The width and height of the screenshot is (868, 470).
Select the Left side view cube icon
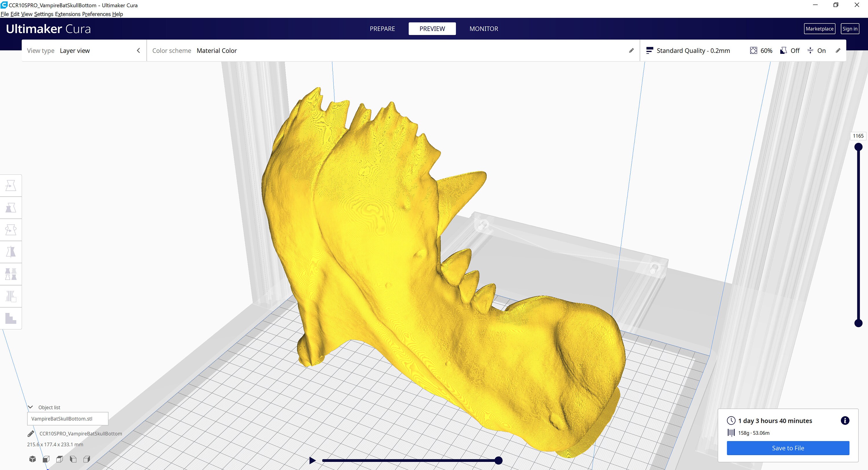pyautogui.click(x=73, y=459)
